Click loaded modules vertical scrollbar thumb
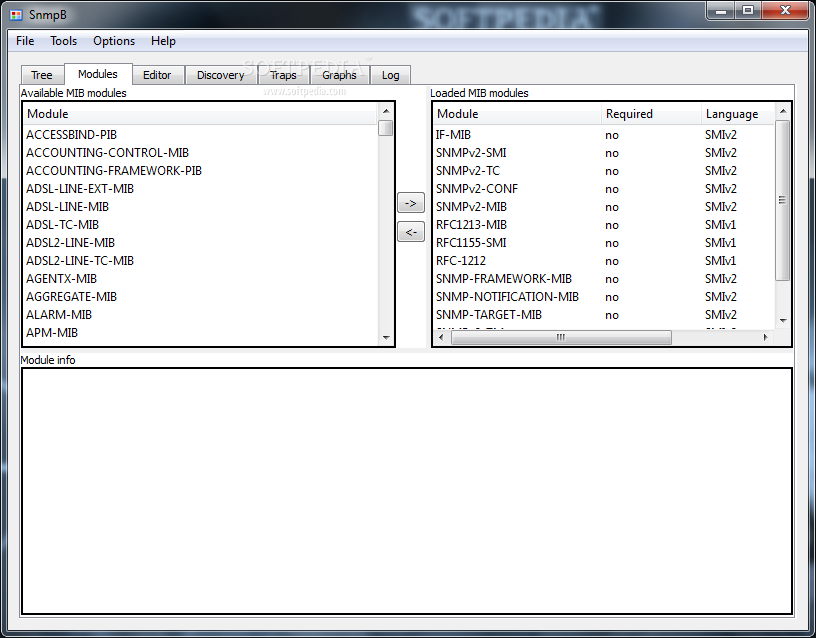This screenshot has height=638, width=816. pyautogui.click(x=783, y=200)
